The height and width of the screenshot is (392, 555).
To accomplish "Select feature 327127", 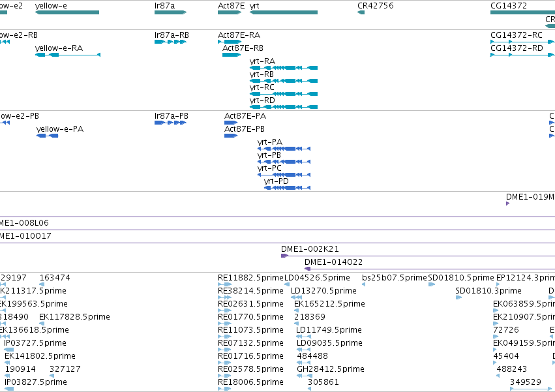I will pyautogui.click(x=65, y=369).
